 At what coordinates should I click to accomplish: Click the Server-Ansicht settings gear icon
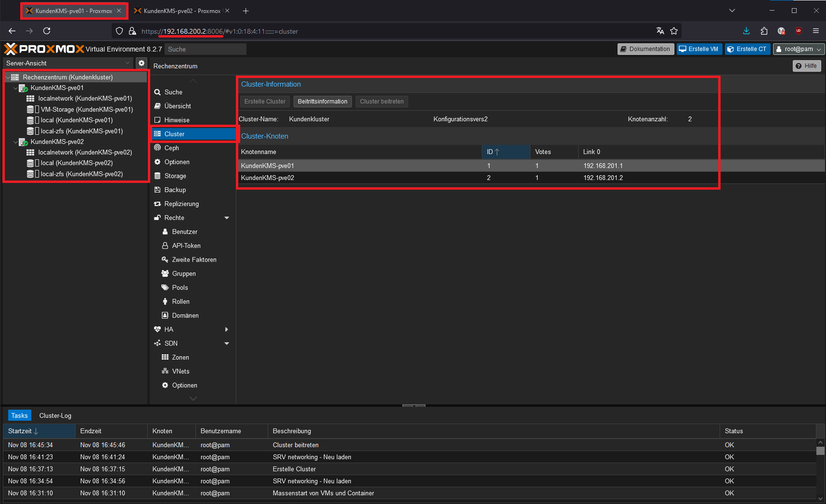coord(141,63)
